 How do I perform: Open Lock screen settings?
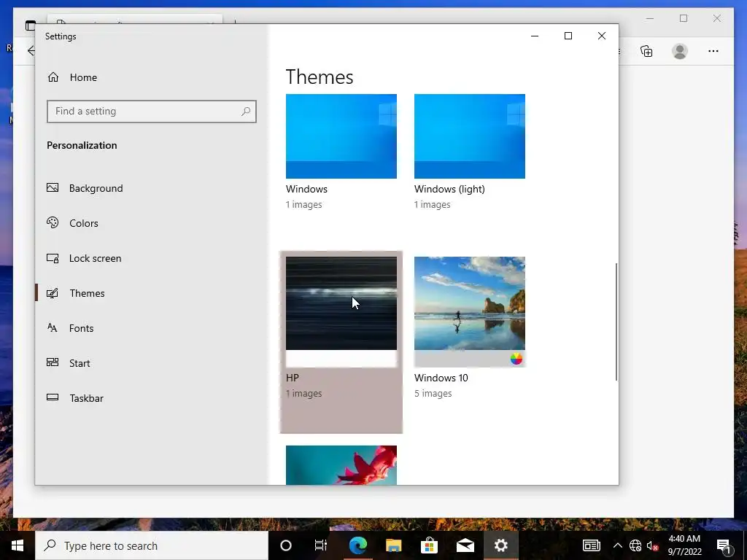[84, 258]
